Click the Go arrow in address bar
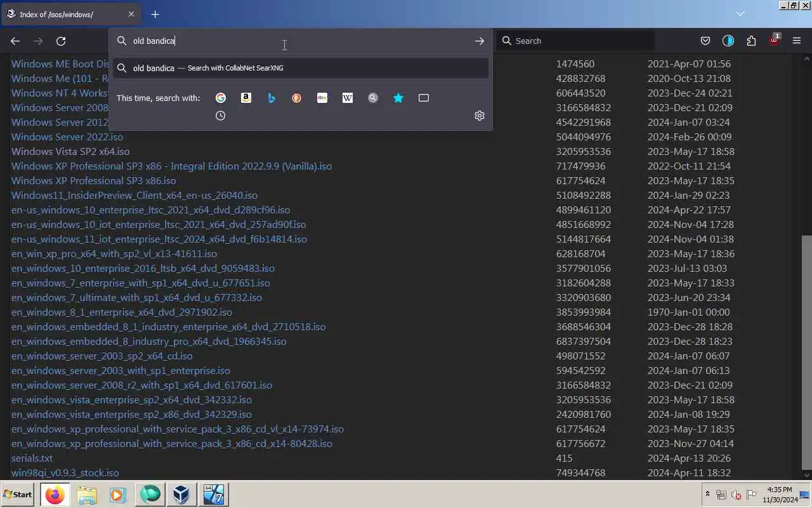This screenshot has width=812, height=508. (x=480, y=41)
